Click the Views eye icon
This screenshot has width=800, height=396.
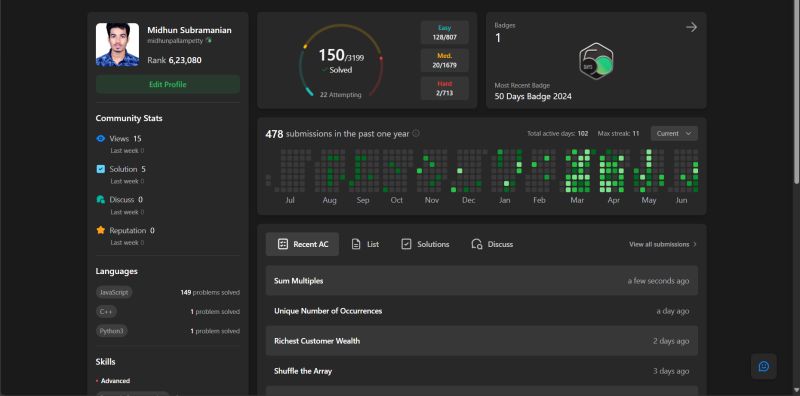[101, 138]
